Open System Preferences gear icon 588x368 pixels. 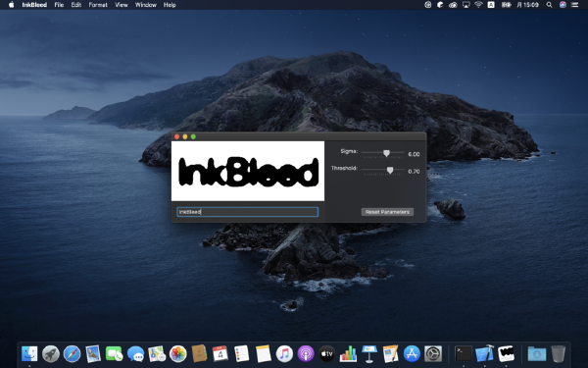pyautogui.click(x=433, y=353)
